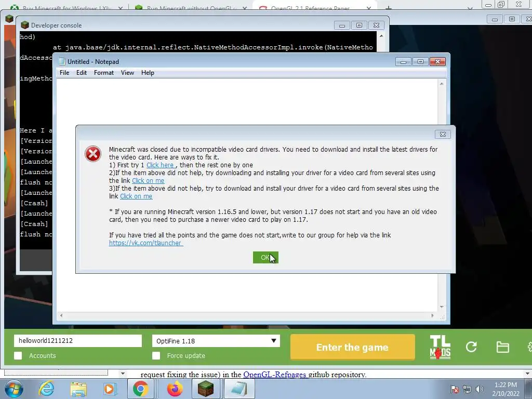Click the TL Mods icon
This screenshot has height=399, width=532.
[x=440, y=347]
